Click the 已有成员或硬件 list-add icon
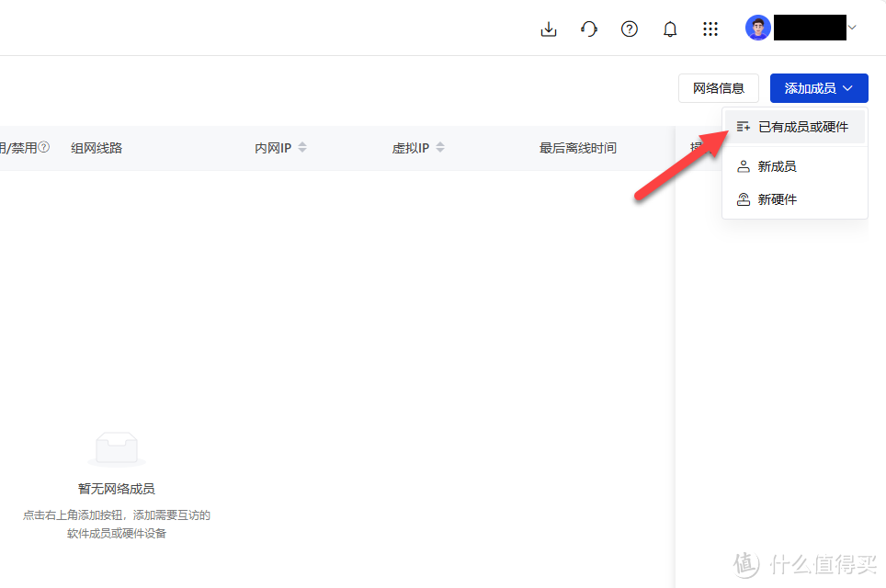The image size is (886, 588). click(x=744, y=127)
